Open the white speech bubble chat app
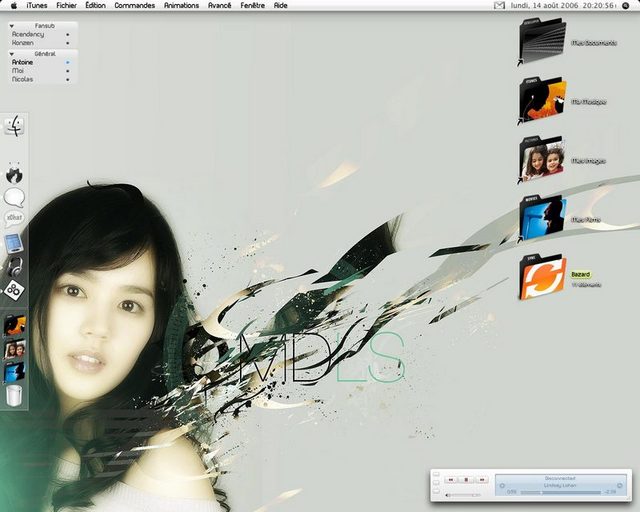 coord(14,198)
